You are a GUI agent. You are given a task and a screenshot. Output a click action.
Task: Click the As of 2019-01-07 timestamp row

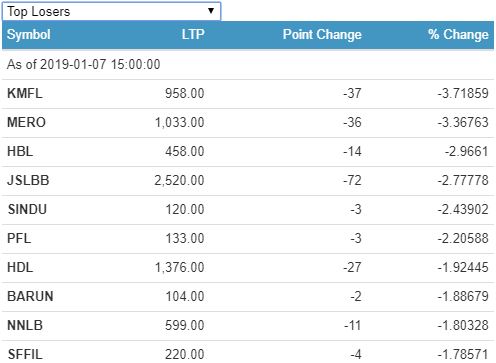tap(248, 64)
